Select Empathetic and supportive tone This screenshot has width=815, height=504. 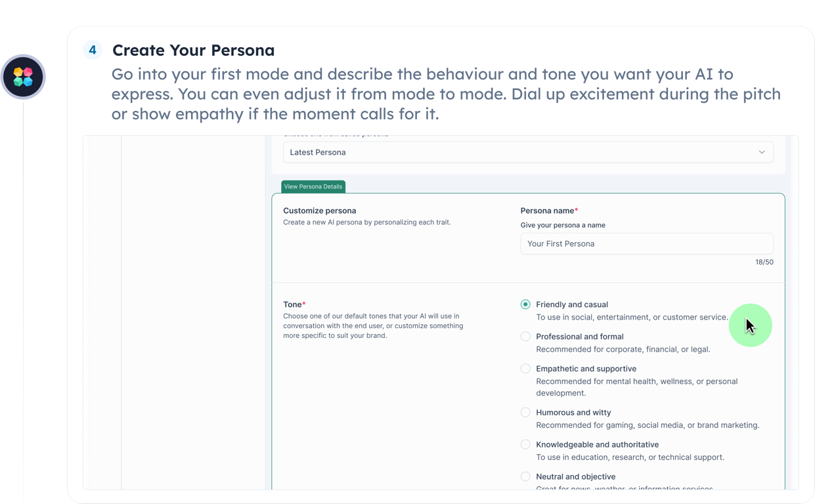pos(525,369)
